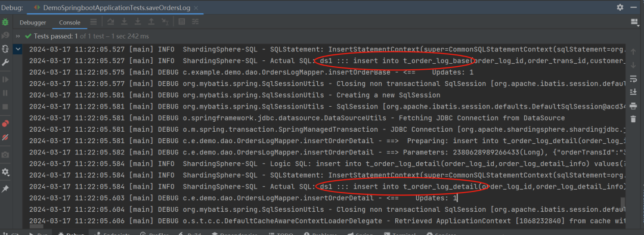Toggle Soft-Wrap in console toolbar
644x235 pixels.
point(633,79)
